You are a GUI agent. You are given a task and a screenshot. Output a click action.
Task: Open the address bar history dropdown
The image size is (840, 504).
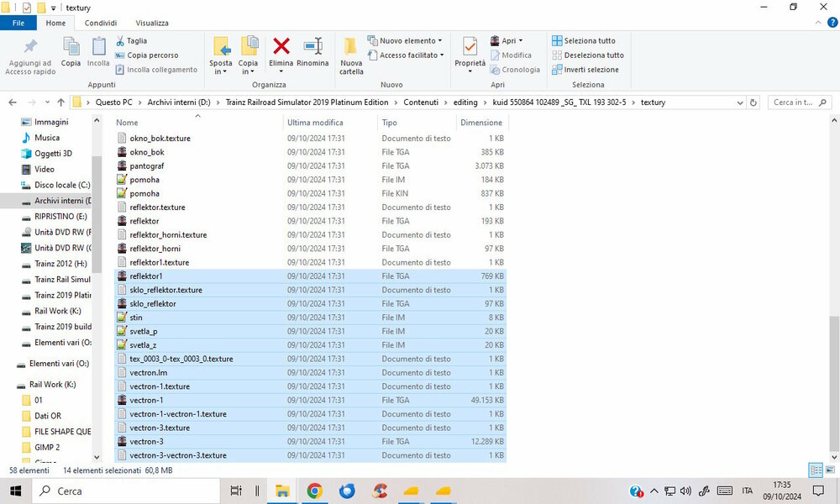[x=740, y=102]
